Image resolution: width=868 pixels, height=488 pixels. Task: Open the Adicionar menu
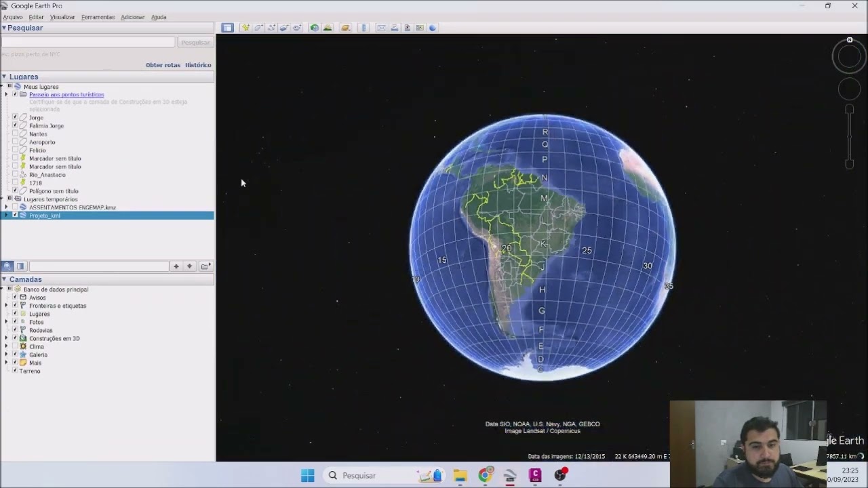132,17
